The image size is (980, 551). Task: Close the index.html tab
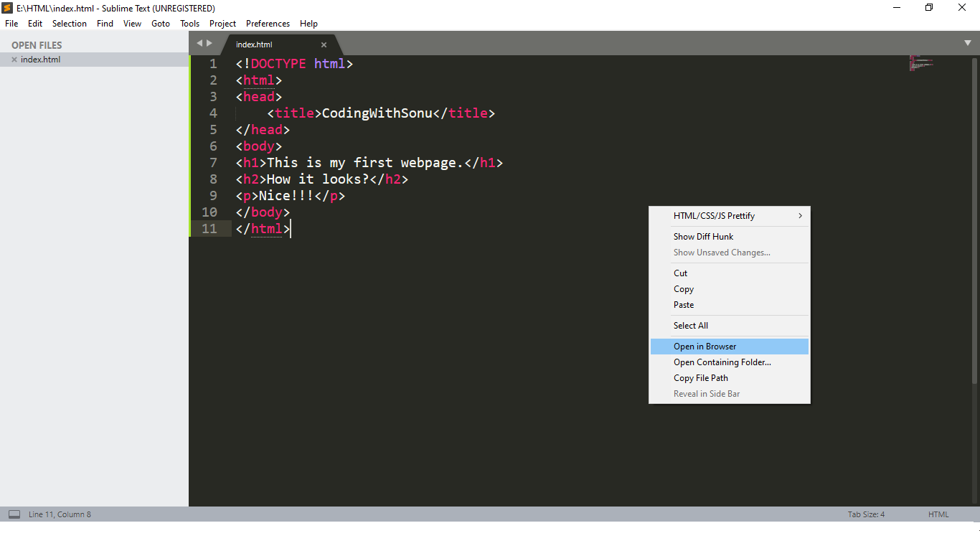(324, 44)
